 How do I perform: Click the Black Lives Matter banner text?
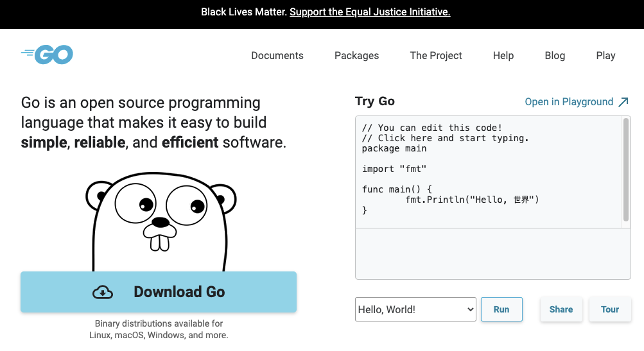[x=244, y=12]
